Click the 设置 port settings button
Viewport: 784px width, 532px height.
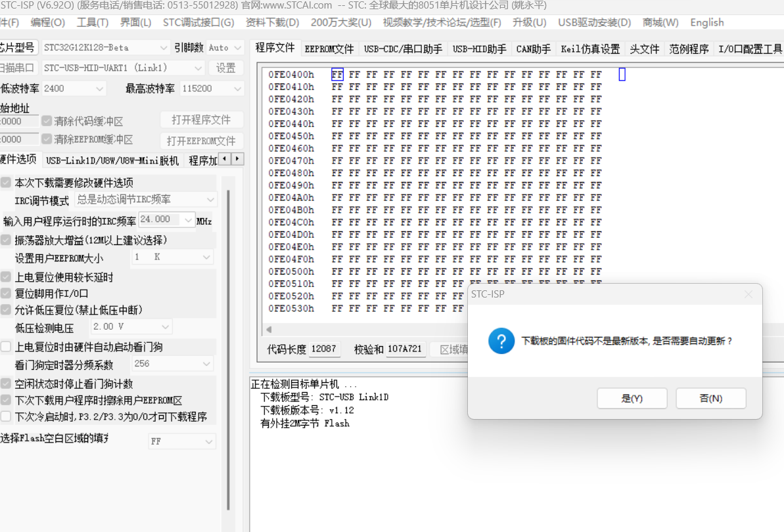(x=225, y=68)
